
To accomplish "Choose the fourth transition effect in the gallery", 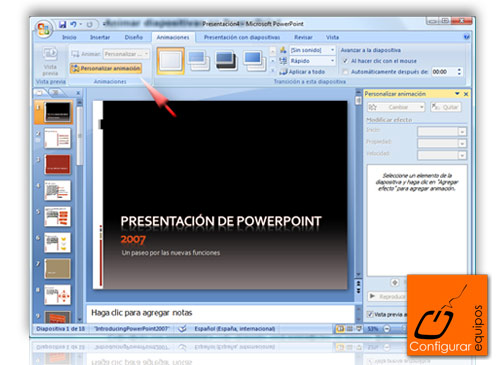I will tap(255, 61).
